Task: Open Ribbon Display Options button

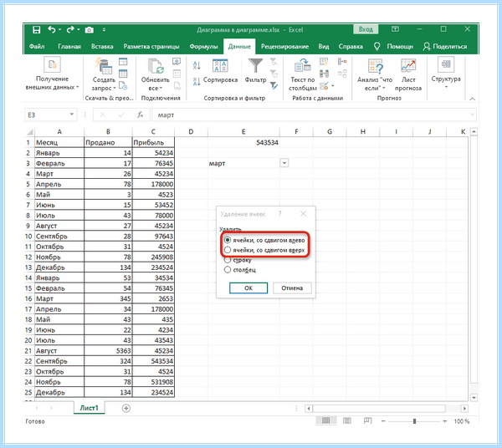Action: click(x=396, y=29)
